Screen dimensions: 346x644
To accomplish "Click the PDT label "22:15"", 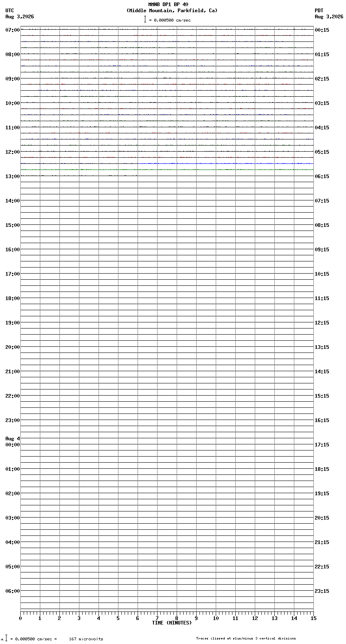I will (322, 567).
